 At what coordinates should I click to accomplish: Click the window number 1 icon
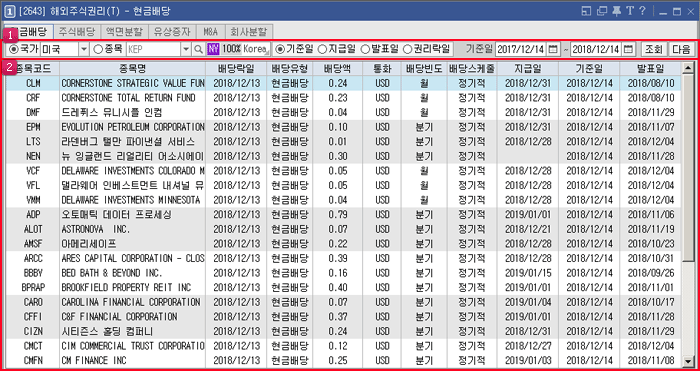point(10,12)
